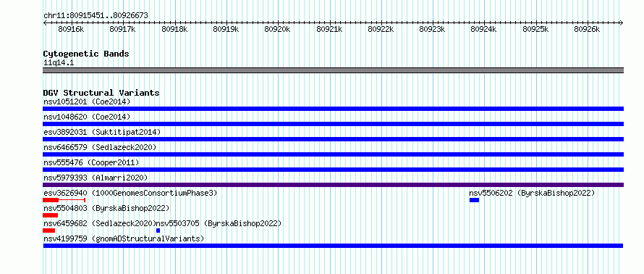Viewport: 644px width, 274px height.
Task: Select the small blue bar under nsv5506202
Action: [475, 200]
